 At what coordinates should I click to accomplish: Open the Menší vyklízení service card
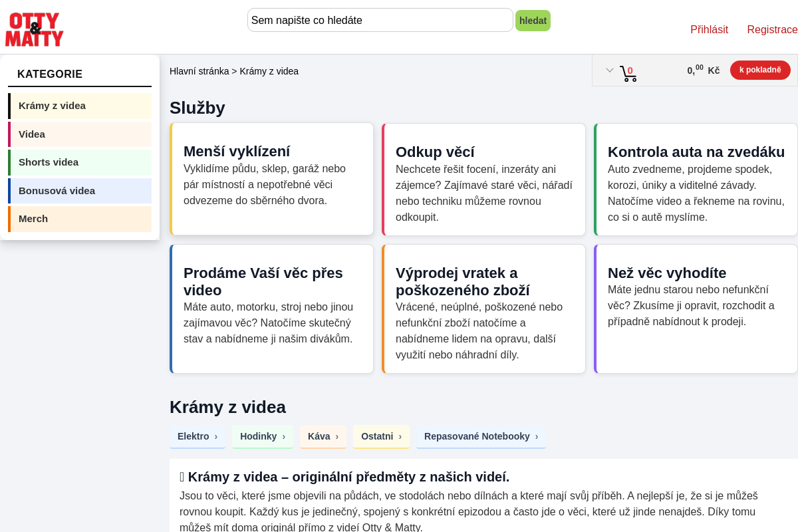[x=271, y=179]
